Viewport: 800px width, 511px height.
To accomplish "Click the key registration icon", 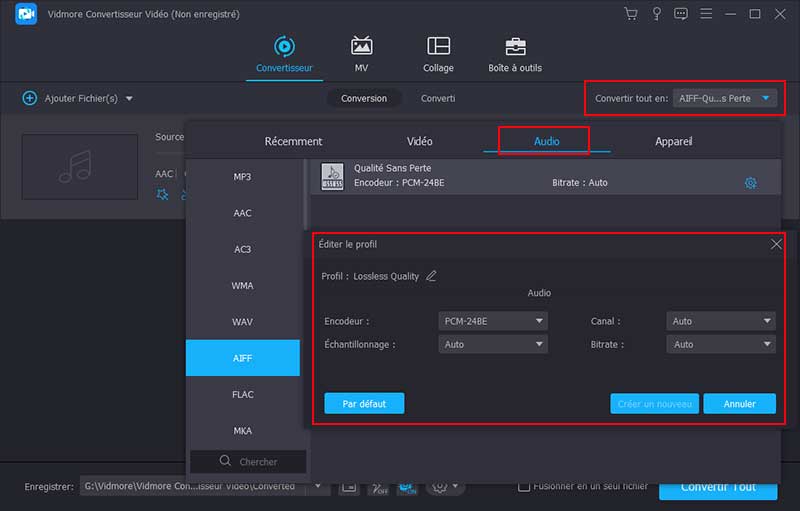I will (x=656, y=14).
